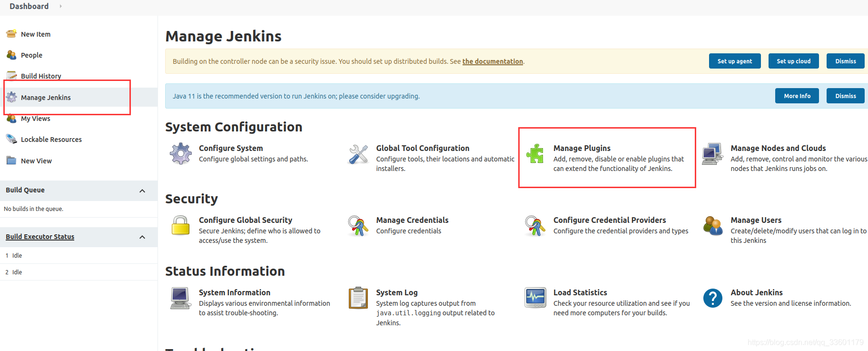Click the New View folder icon
The width and height of the screenshot is (868, 351).
[x=11, y=160]
